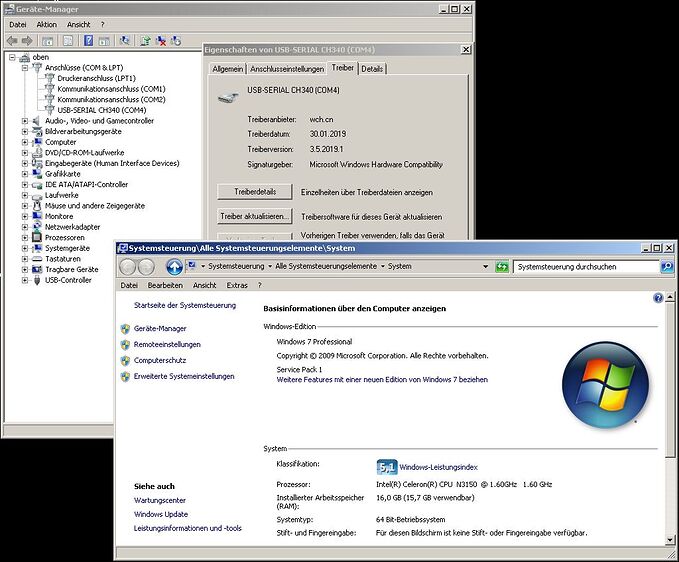The image size is (679, 562).
Task: Scan for hardware changes toolbar icon
Action: (x=125, y=41)
